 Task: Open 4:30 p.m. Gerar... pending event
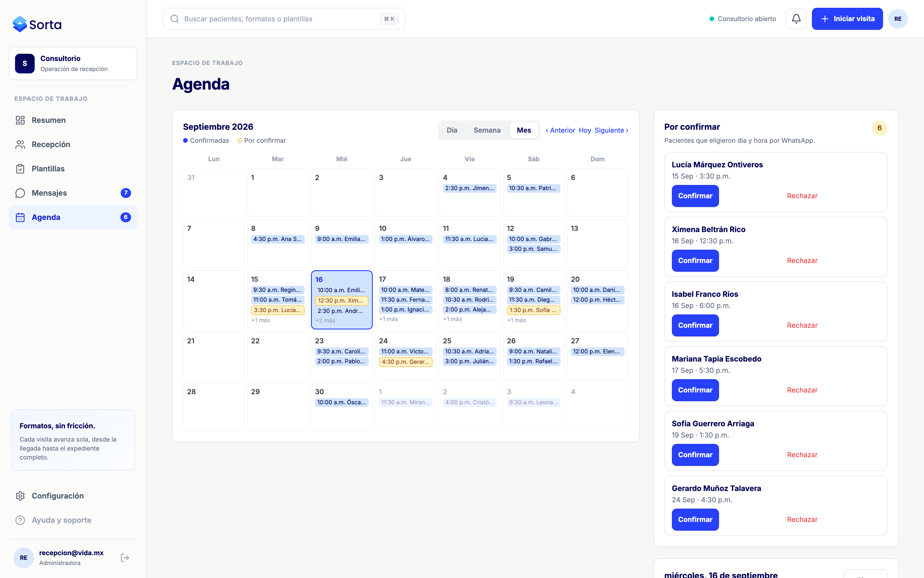point(405,362)
